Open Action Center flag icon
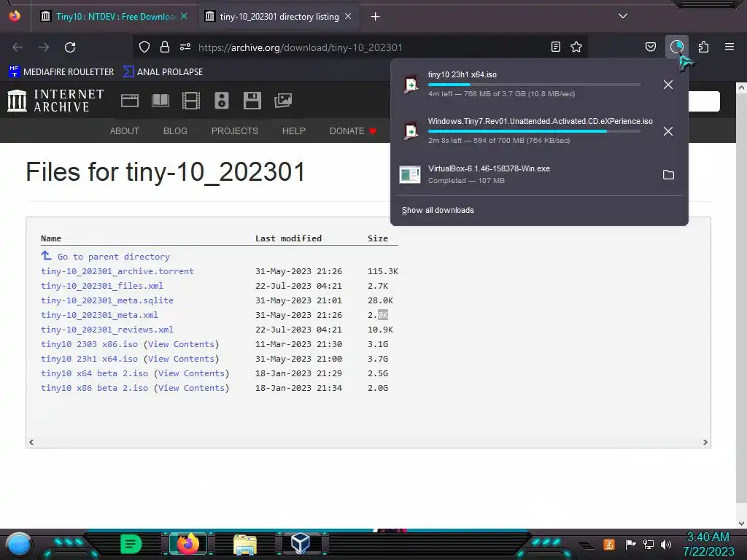 (x=630, y=544)
